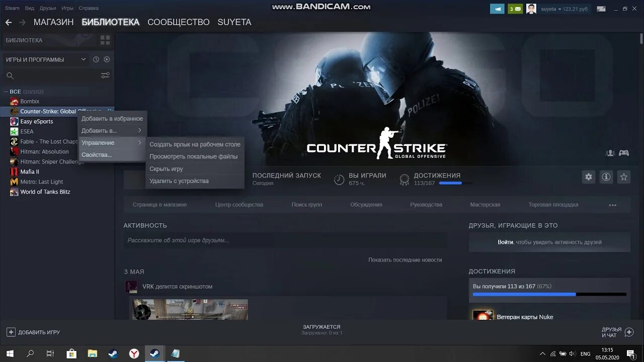This screenshot has height=362, width=644.
Task: Click ДОБАВИТЬ ИГРУ button
Action: [33, 332]
